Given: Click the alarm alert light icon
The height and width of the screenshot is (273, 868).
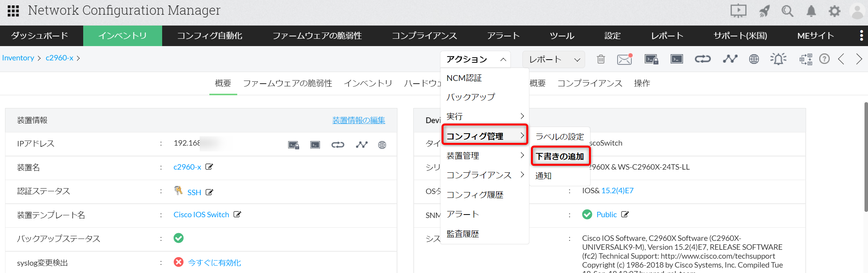Looking at the screenshot, I should tap(778, 59).
